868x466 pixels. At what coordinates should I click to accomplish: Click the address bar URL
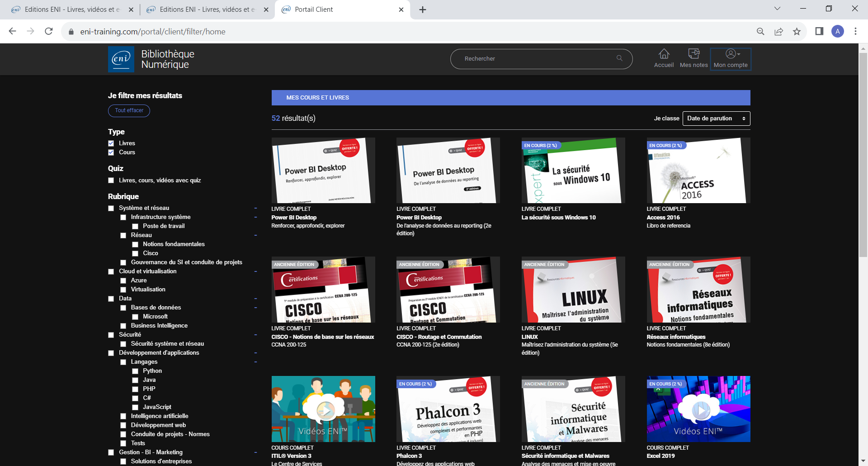point(153,32)
